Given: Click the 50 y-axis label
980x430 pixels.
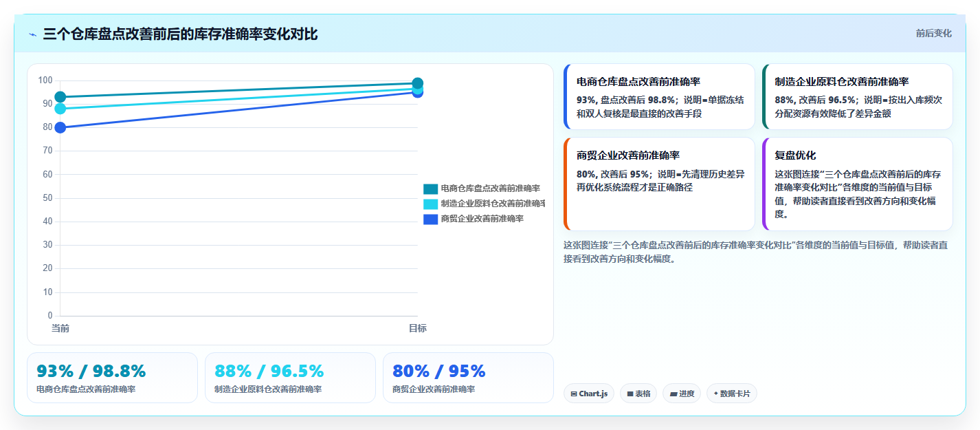Looking at the screenshot, I should tap(47, 198).
